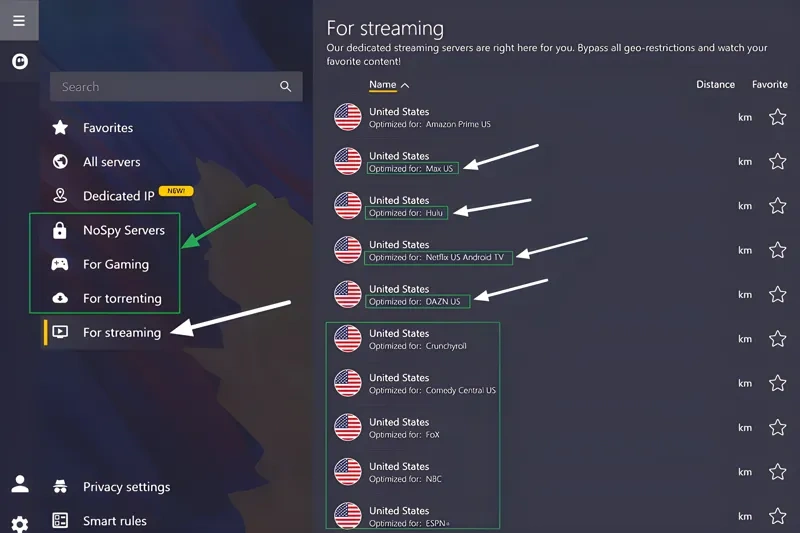Open the NoSpy Servers section
The height and width of the screenshot is (533, 800).
(123, 230)
